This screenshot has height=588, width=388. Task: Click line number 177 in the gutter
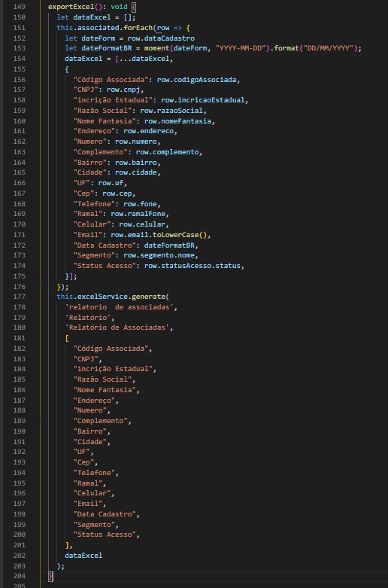click(19, 297)
